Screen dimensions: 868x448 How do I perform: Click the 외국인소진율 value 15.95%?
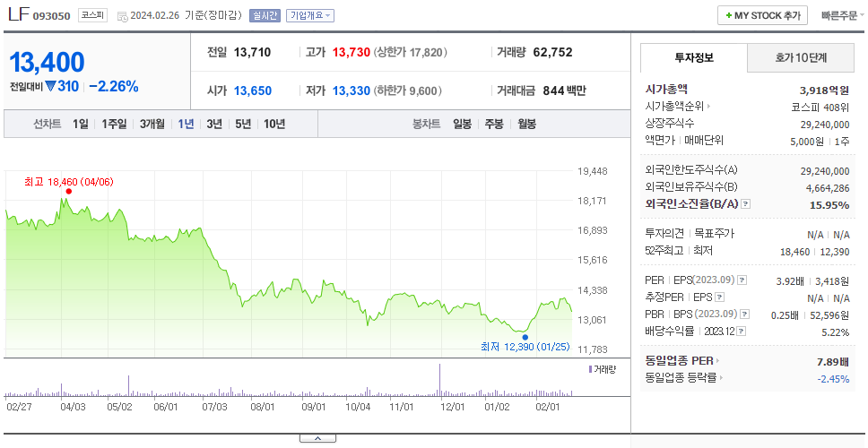[x=829, y=205]
